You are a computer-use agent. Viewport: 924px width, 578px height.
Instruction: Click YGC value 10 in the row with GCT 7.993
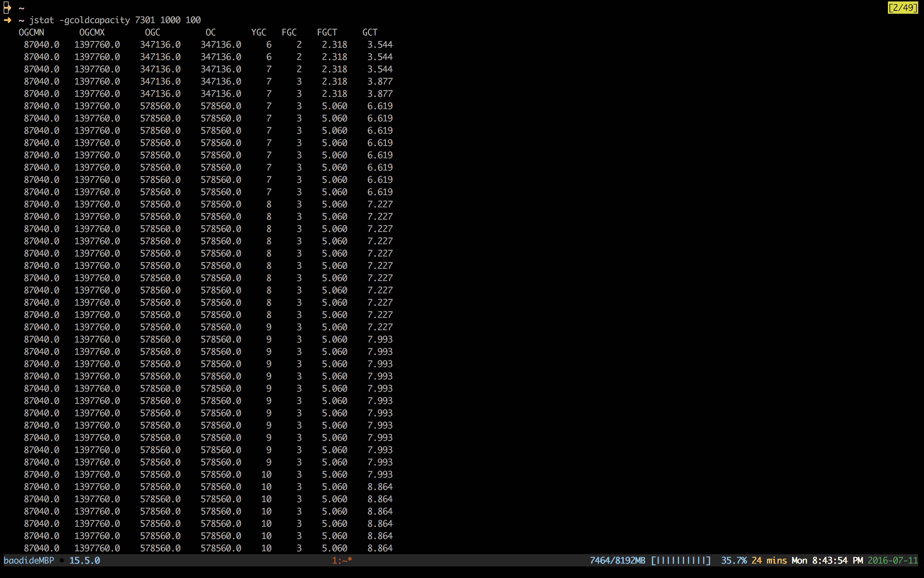(x=266, y=474)
